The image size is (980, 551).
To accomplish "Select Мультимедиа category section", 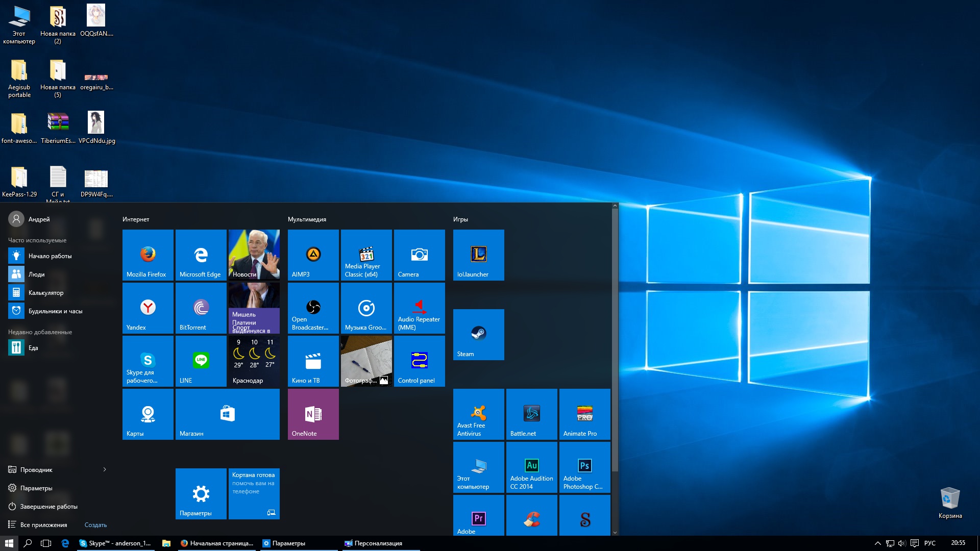I will click(x=306, y=219).
